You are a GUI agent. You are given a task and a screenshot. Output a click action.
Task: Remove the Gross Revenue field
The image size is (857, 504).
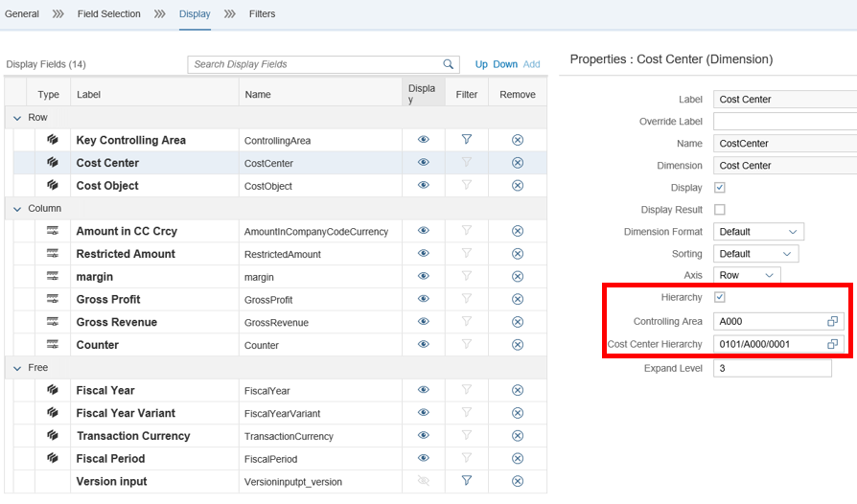click(x=518, y=322)
